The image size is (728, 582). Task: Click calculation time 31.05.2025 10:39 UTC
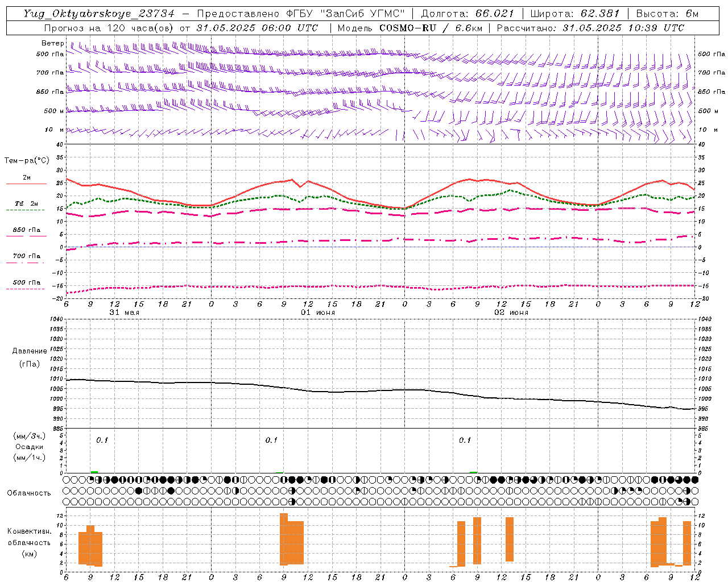pyautogui.click(x=623, y=28)
